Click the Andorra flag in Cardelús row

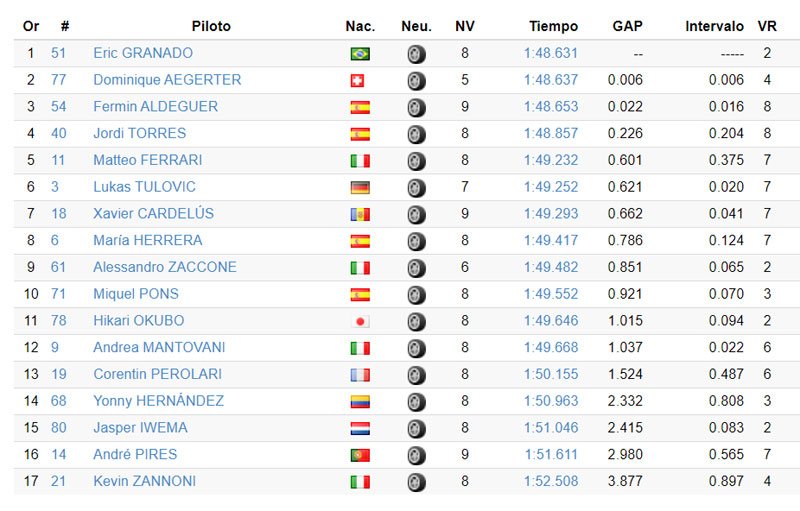pos(359,214)
